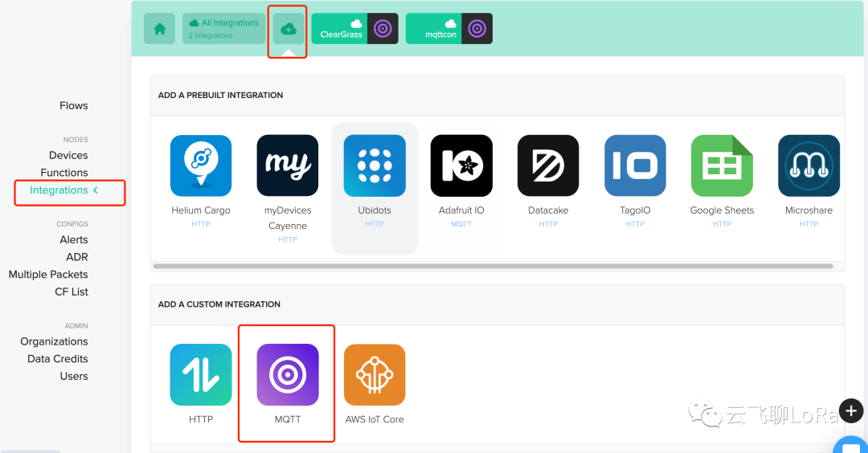
Task: Open Organizations admin page
Action: (55, 341)
